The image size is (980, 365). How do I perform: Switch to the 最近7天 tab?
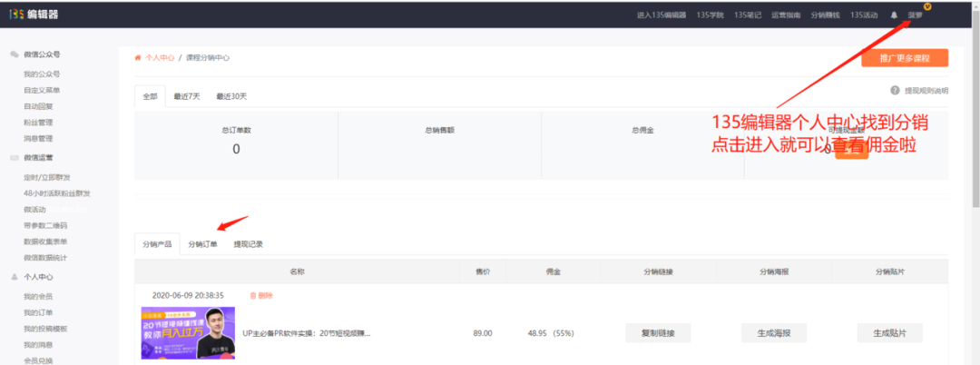click(x=186, y=96)
